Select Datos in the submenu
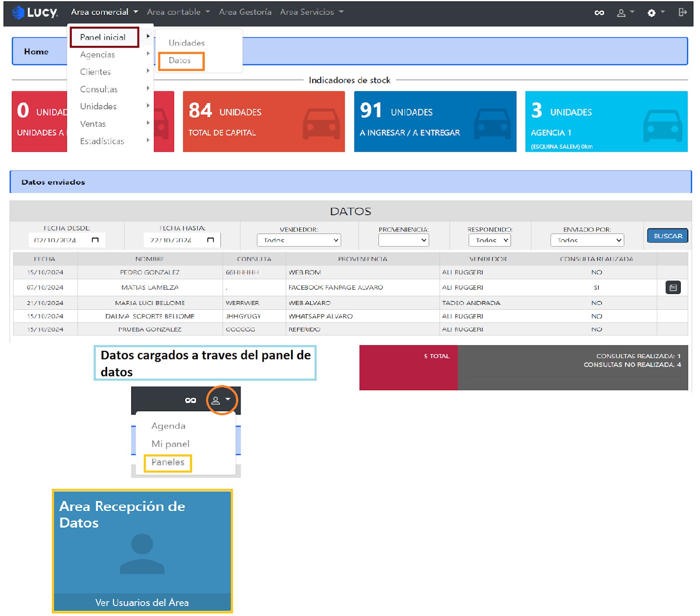Viewport: 700px width, 616px height. click(181, 61)
